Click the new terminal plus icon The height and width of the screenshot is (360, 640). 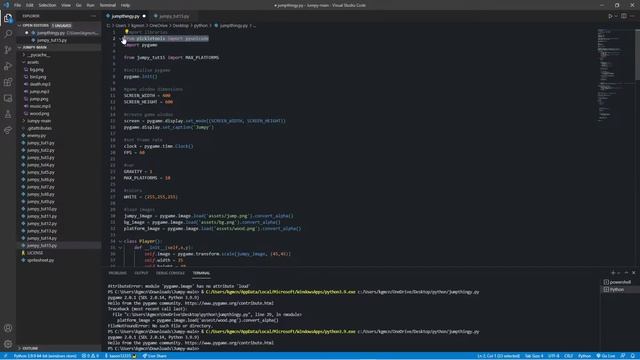[613, 273]
